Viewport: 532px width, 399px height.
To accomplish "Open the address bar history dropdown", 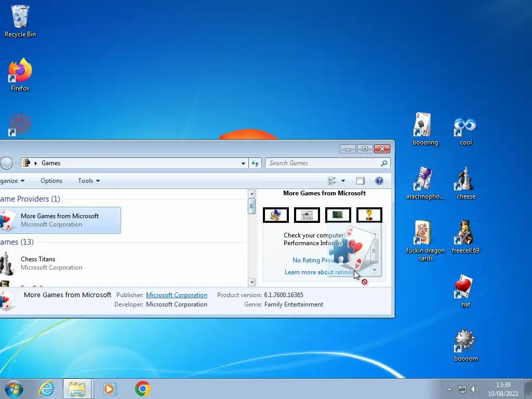I will (243, 163).
